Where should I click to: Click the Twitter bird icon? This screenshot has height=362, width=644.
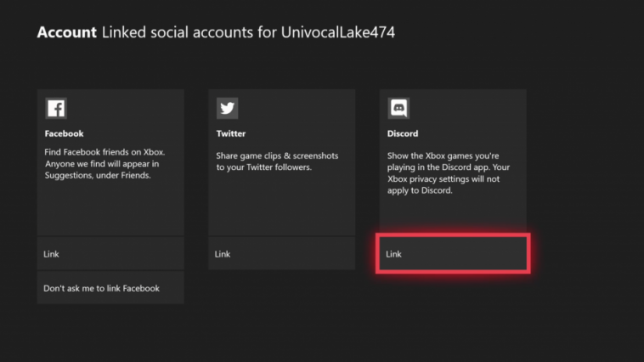(227, 109)
